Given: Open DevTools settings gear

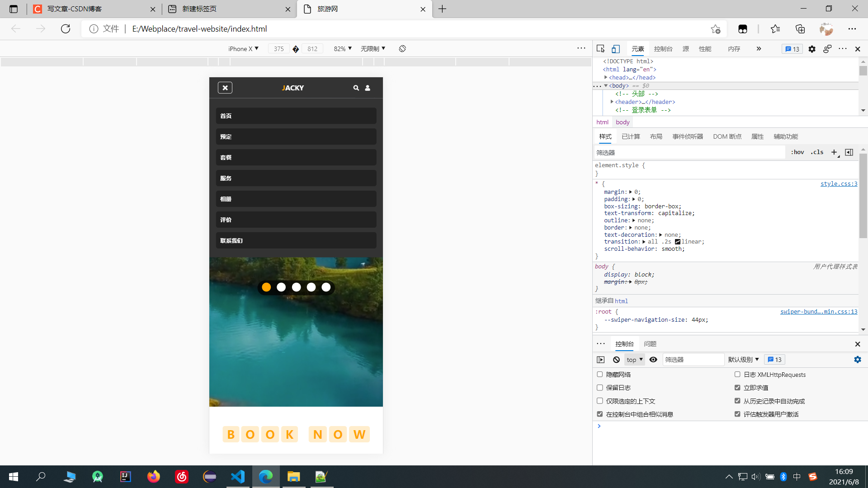Looking at the screenshot, I should click(812, 49).
